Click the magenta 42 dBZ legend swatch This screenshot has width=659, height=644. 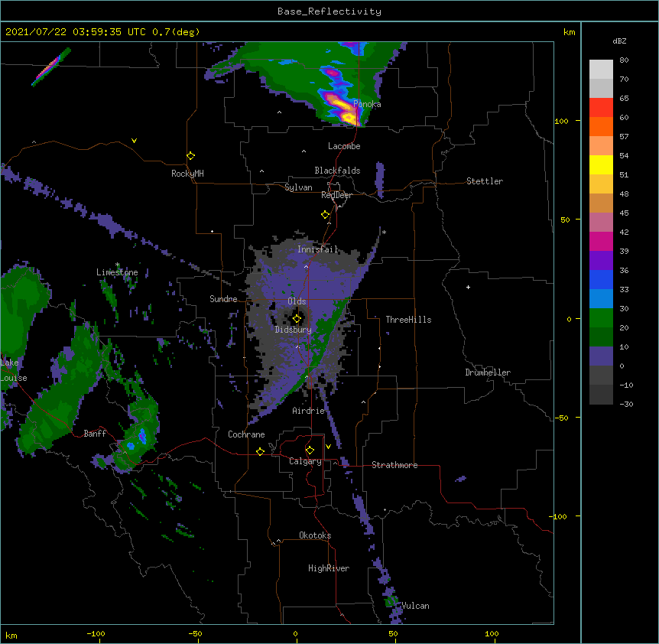click(601, 241)
